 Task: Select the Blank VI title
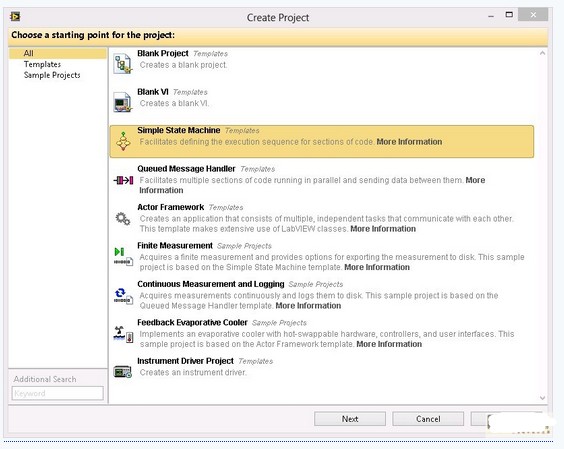pos(153,92)
